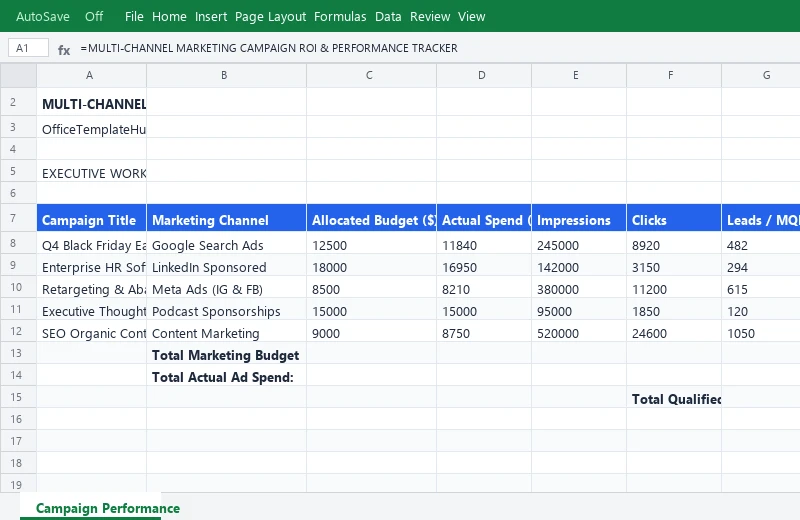Click the Total Marketing Budget label cell
The image size is (800, 520).
pyautogui.click(x=227, y=353)
